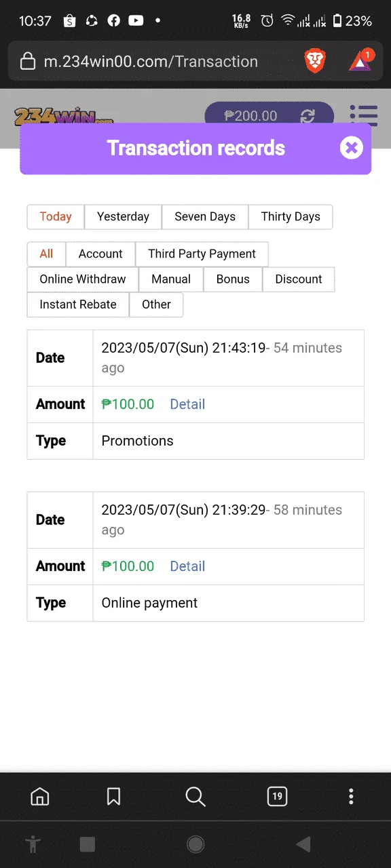Screen dimensions: 391x868
Task: Tap Facebook notification icon in status bar
Action: point(113,21)
